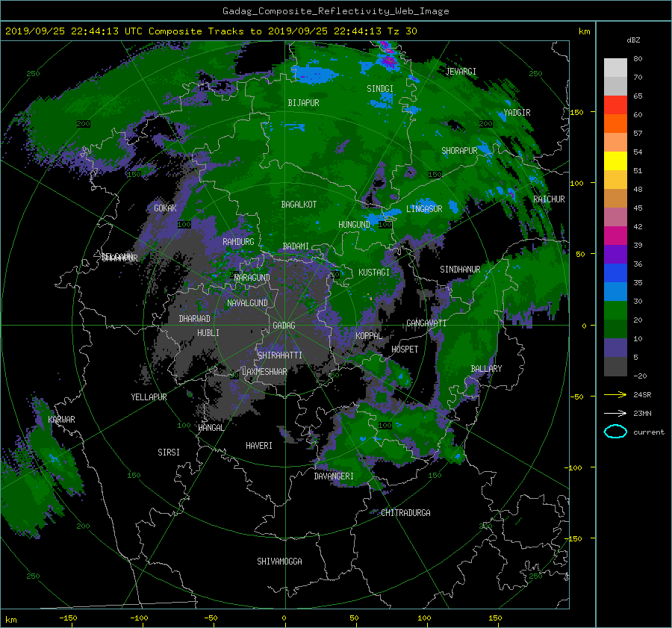Click the SHIRAHATTI city label

click(280, 355)
